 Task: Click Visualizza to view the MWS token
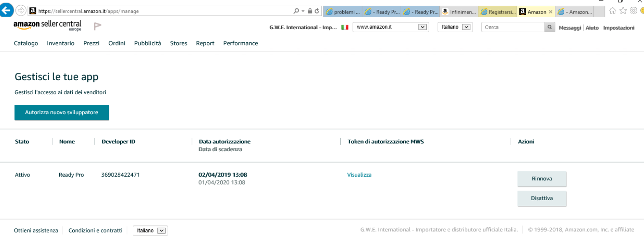click(359, 175)
